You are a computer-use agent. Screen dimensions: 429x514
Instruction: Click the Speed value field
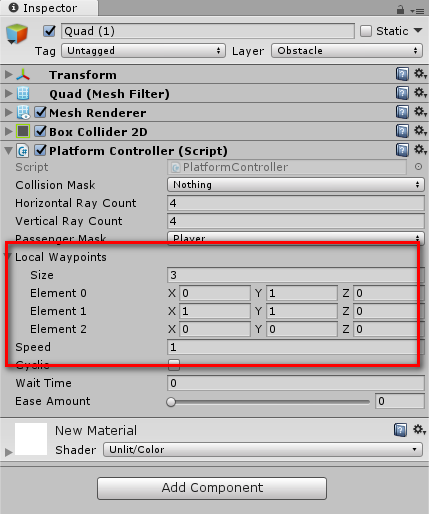tap(296, 347)
